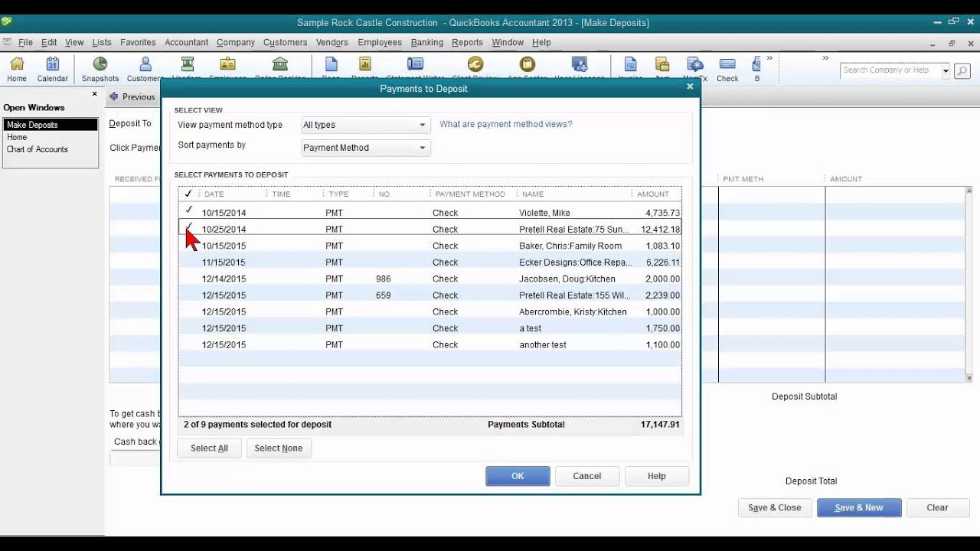Open the Reports toolbar icon

click(x=365, y=67)
